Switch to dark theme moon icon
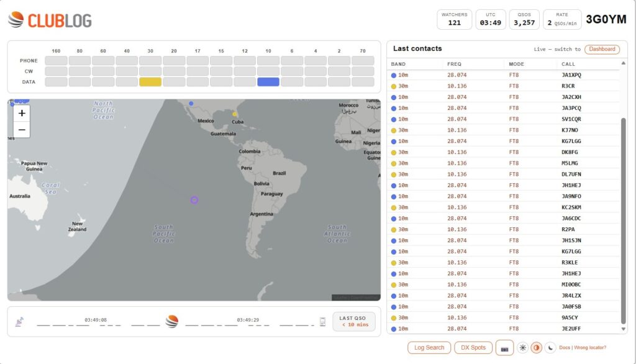Viewport: 636px width, 364px height. [550, 348]
